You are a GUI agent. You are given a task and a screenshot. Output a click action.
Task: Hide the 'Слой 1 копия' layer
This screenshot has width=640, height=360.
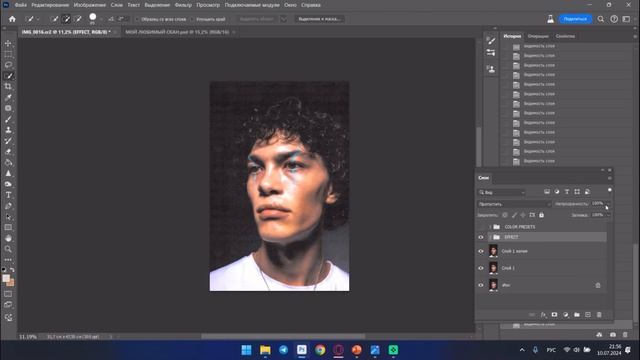(x=481, y=251)
